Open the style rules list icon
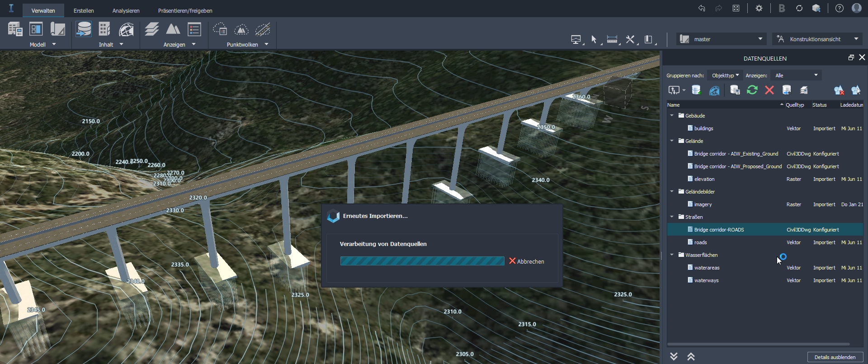Viewport: 868px width, 364px height. (x=194, y=29)
